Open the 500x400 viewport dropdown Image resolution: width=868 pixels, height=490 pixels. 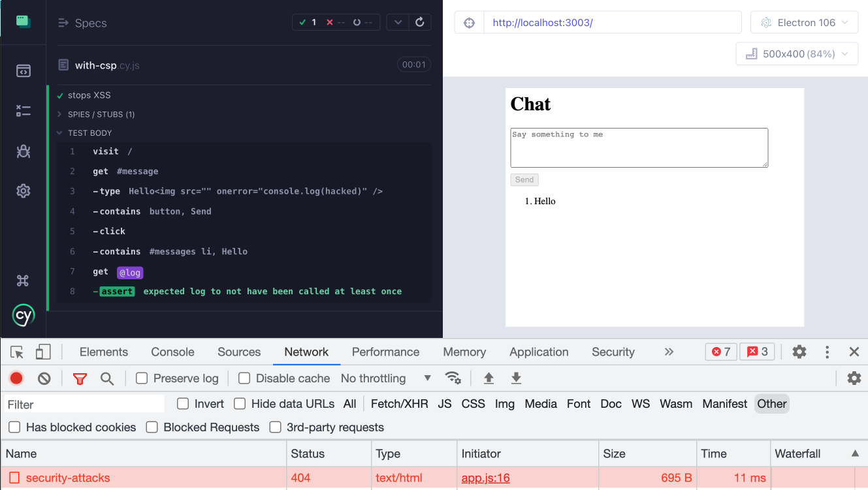tap(797, 54)
